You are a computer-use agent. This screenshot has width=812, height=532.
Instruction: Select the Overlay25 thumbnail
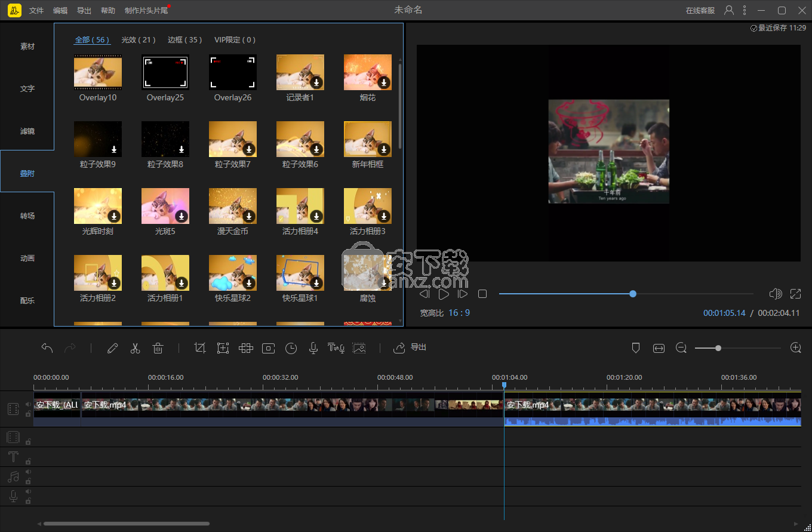pyautogui.click(x=165, y=72)
